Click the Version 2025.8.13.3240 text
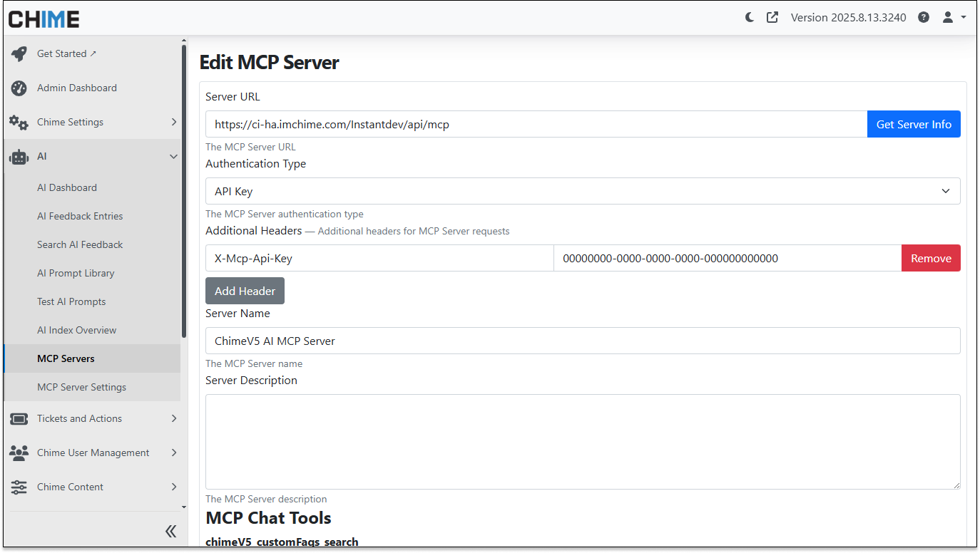This screenshot has height=553, width=980. (849, 17)
